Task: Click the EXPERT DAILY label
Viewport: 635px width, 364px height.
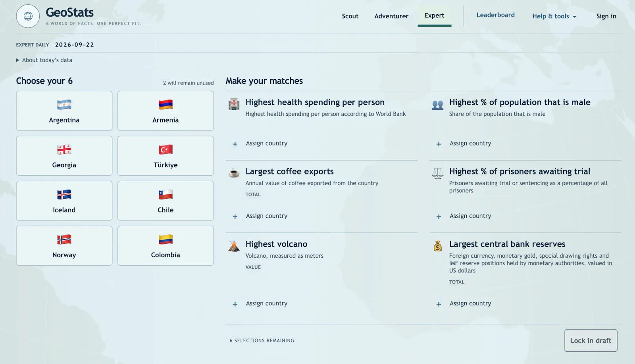Action: coord(33,45)
